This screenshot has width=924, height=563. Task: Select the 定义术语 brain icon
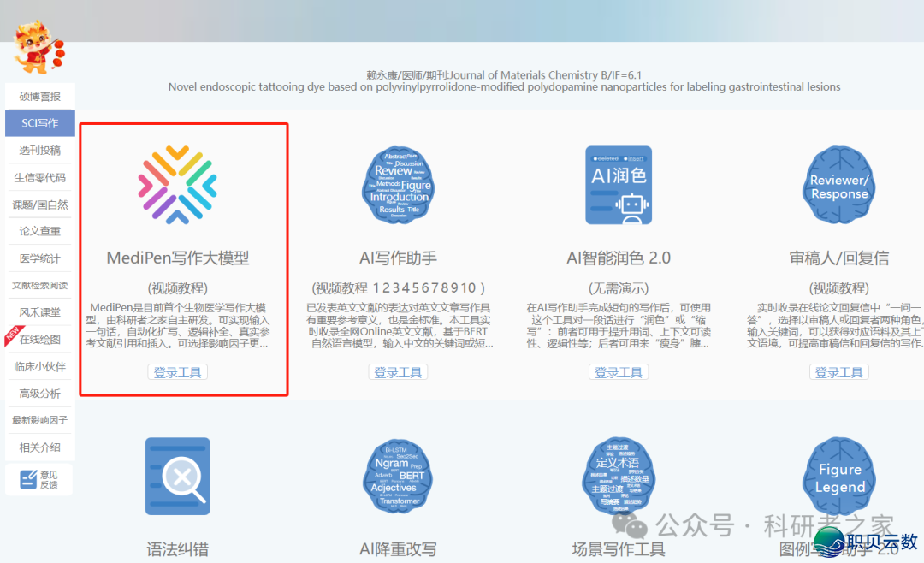(619, 477)
